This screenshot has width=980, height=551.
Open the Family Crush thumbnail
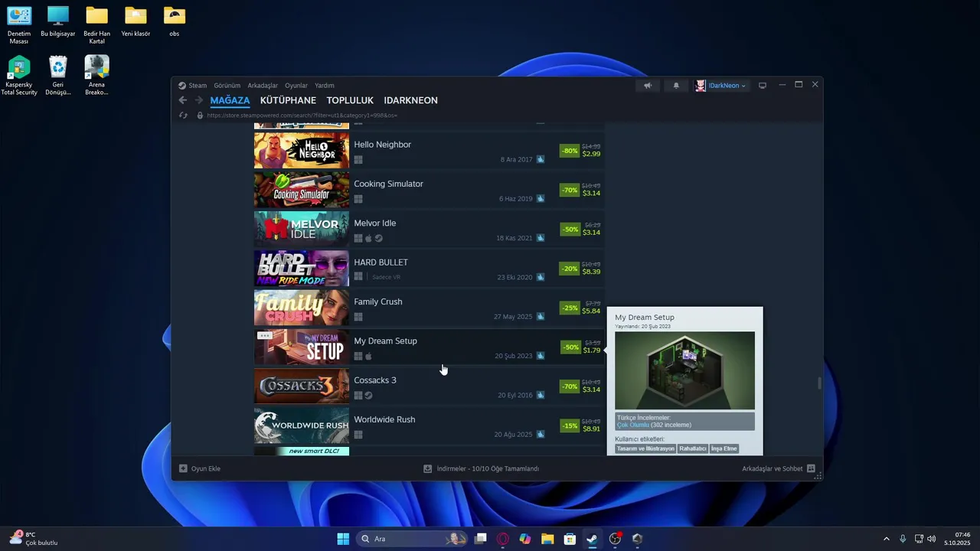pos(302,308)
